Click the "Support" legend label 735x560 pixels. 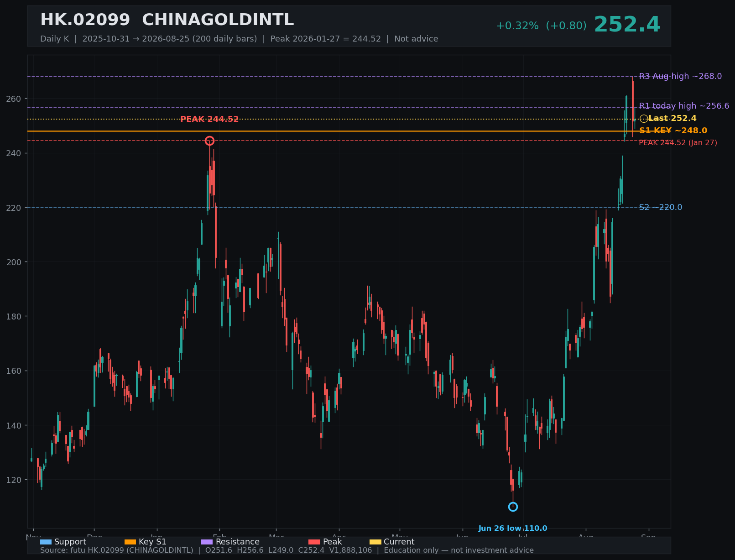click(x=70, y=542)
